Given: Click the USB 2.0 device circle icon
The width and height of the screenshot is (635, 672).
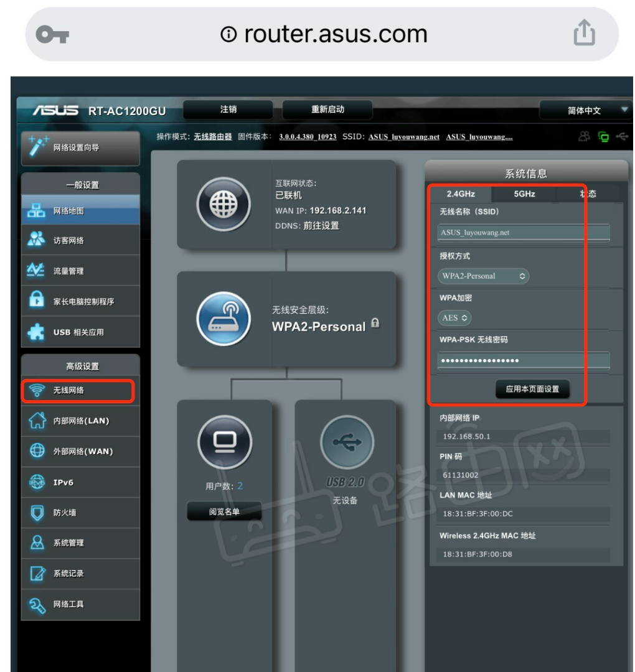Looking at the screenshot, I should 347,442.
